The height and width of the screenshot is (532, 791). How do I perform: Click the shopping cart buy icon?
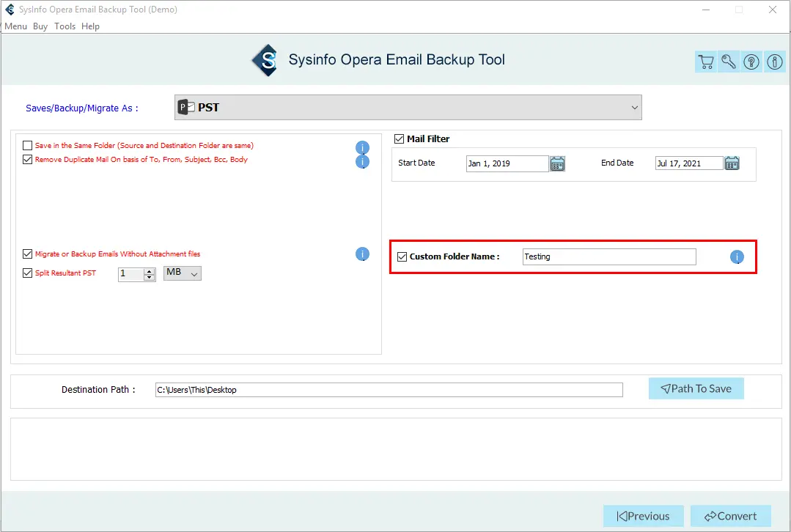706,62
